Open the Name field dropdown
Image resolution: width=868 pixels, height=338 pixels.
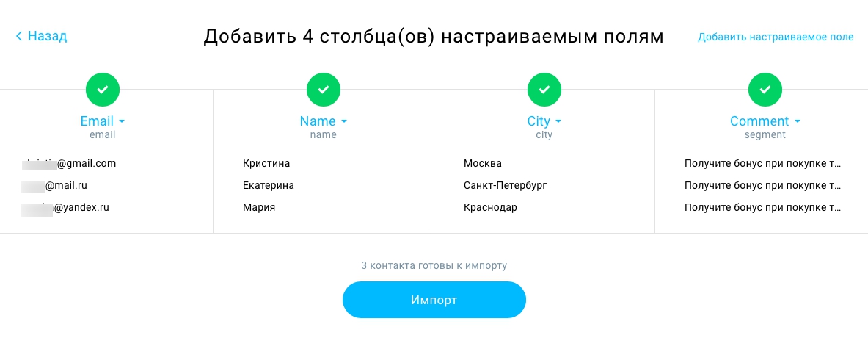[x=324, y=121]
